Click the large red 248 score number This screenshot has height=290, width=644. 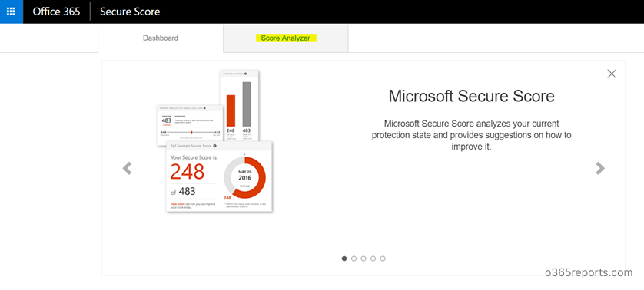(188, 171)
